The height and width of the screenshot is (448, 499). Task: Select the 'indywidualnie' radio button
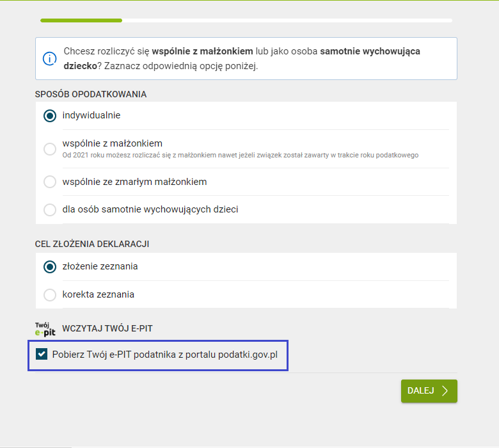coord(50,116)
